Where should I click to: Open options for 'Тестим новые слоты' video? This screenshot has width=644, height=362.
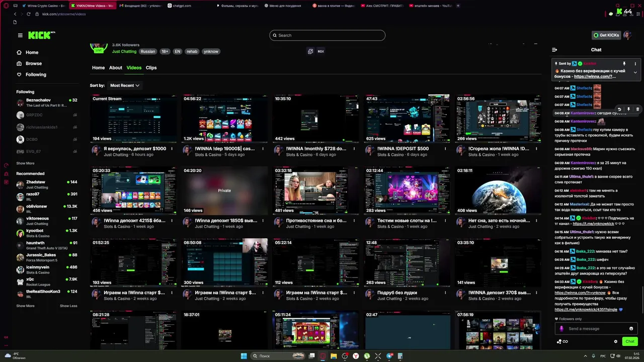point(445,221)
